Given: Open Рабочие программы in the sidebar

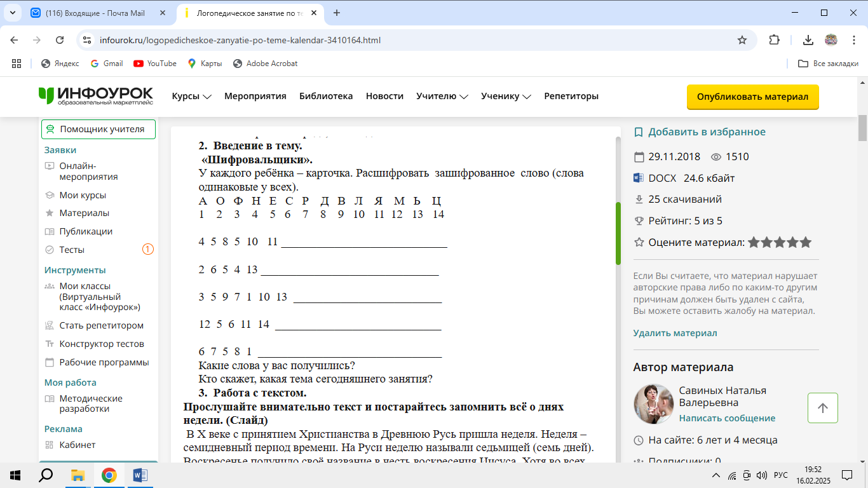Looking at the screenshot, I should 104,363.
